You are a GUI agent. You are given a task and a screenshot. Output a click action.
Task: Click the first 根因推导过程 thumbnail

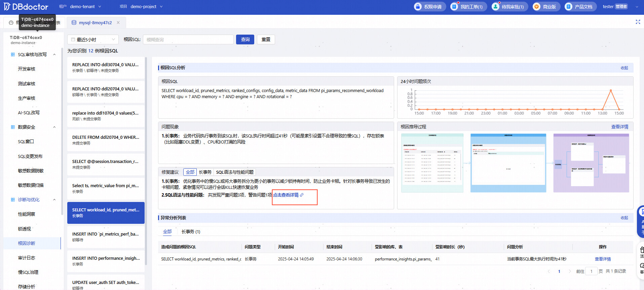(x=432, y=163)
